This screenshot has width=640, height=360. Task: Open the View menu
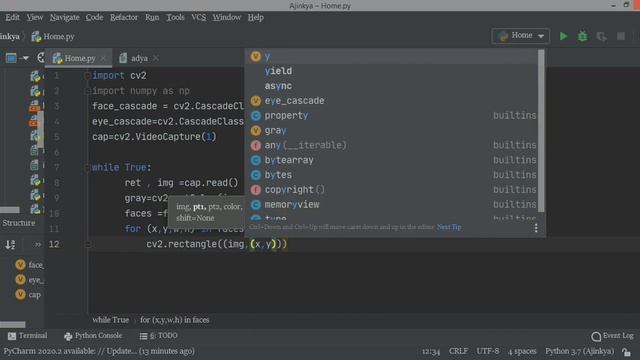pyautogui.click(x=35, y=17)
